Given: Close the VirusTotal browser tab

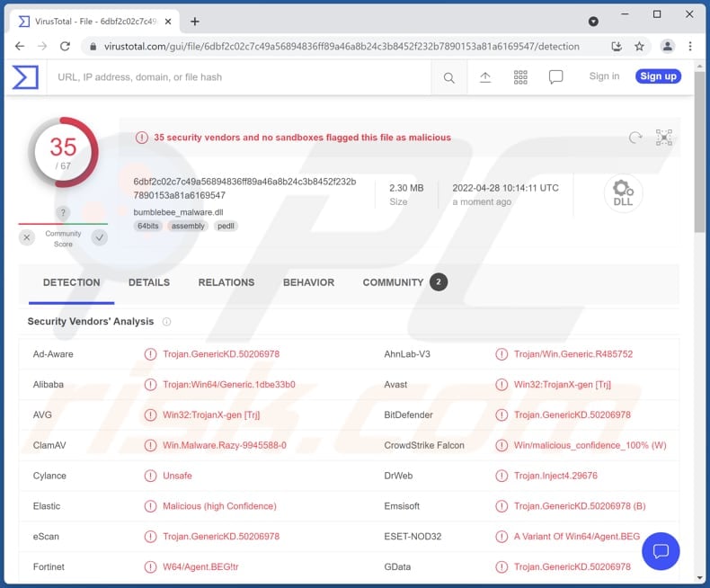Looking at the screenshot, I should coord(168,22).
